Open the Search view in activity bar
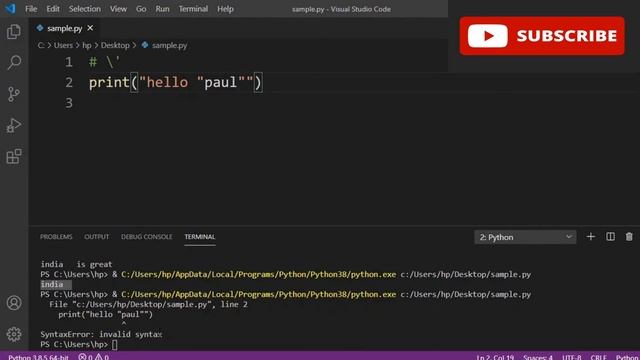Viewport: 640px width, 360px height. pyautogui.click(x=14, y=62)
